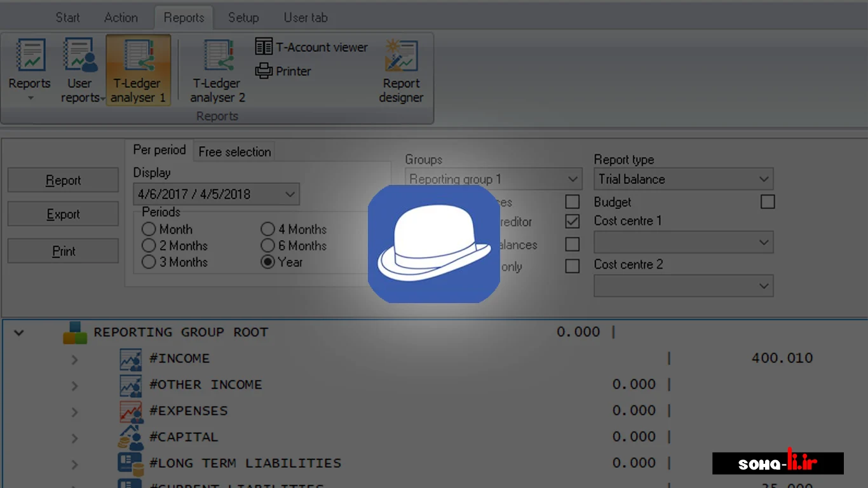868x488 pixels.
Task: Open the Reports ribbon icon
Action: [x=29, y=56]
